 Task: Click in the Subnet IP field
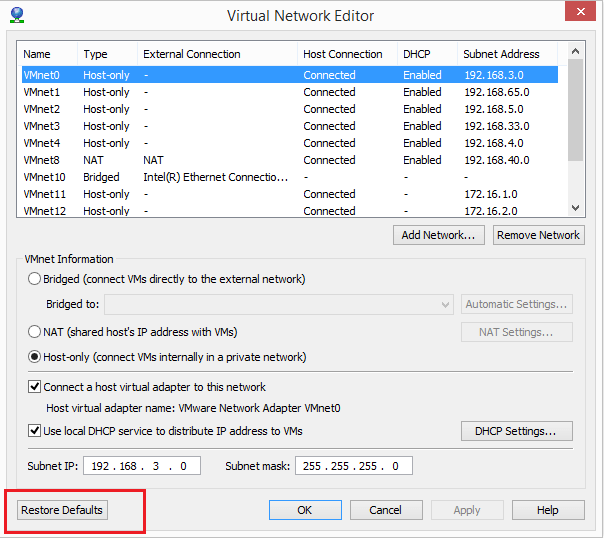click(x=145, y=466)
